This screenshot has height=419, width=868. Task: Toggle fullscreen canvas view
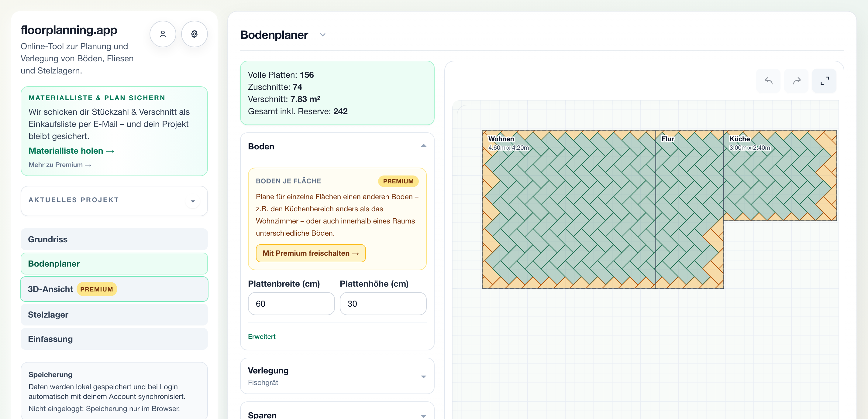(x=825, y=81)
